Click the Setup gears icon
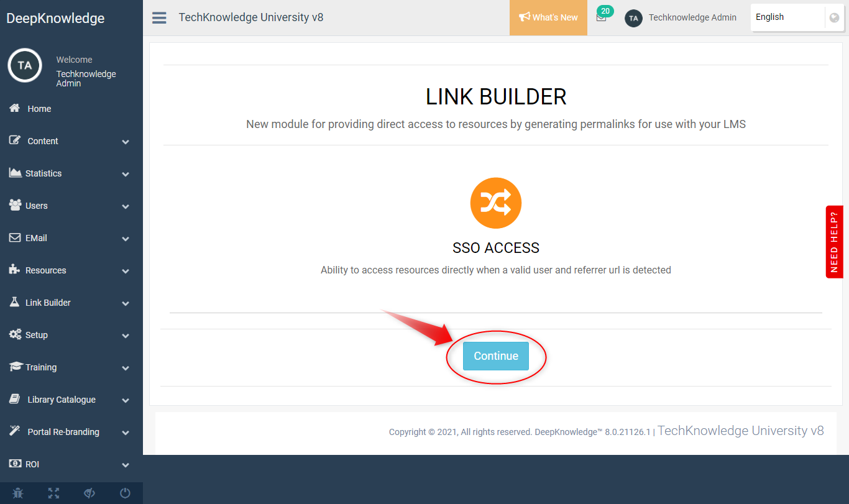Viewport: 849px width, 504px height. click(16, 334)
